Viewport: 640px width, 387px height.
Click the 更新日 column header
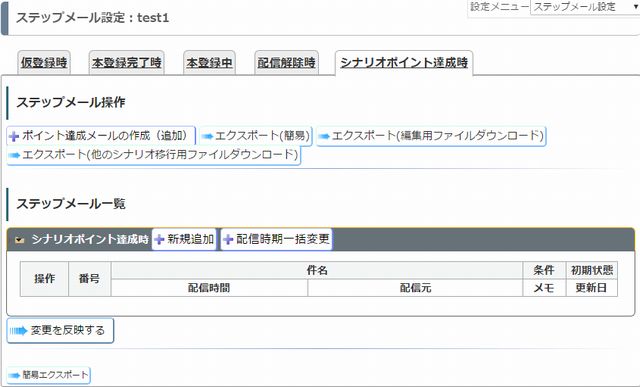click(592, 288)
